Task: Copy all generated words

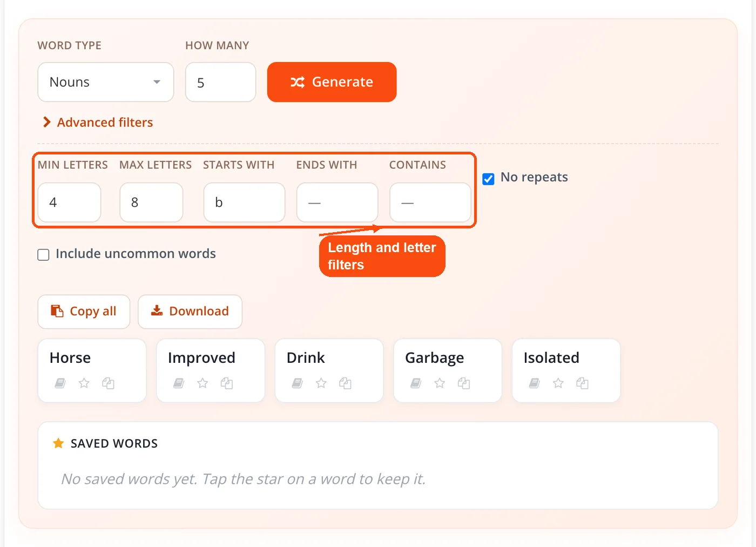Action: (84, 312)
